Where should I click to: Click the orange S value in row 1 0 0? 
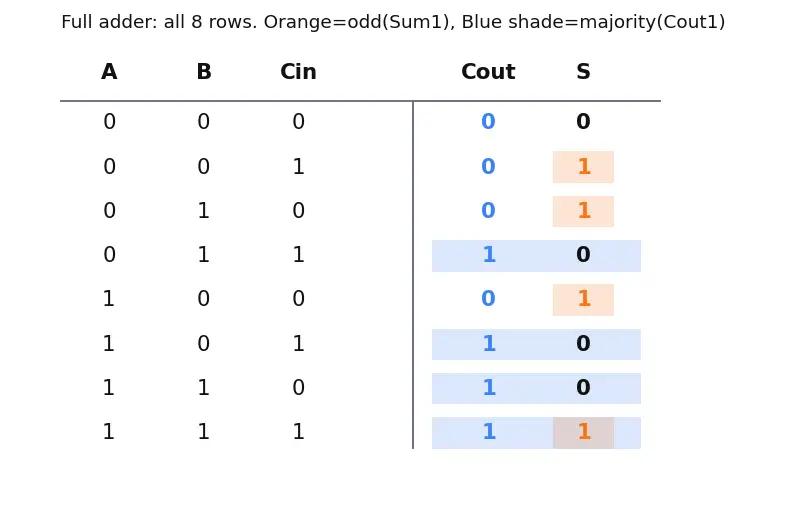583,299
